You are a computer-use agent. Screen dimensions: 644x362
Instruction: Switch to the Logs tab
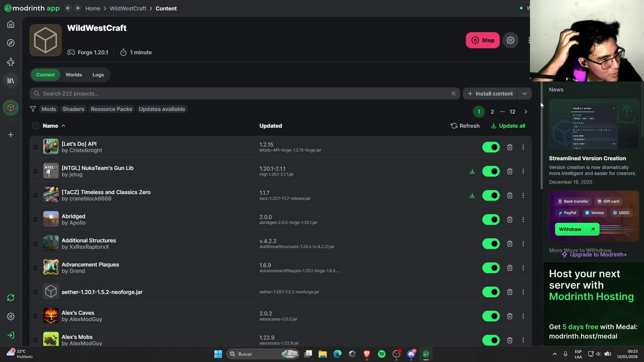click(98, 75)
